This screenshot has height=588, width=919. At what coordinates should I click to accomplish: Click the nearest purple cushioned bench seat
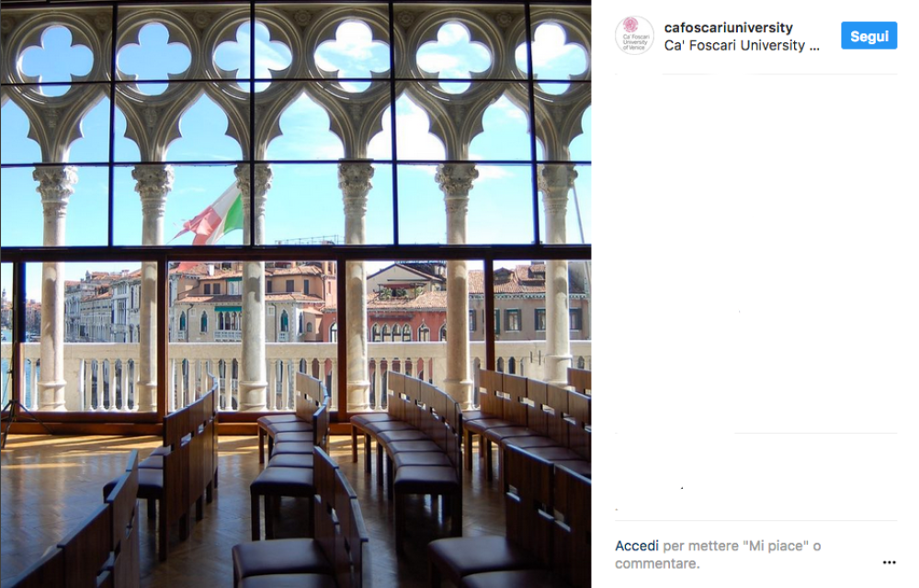click(281, 560)
